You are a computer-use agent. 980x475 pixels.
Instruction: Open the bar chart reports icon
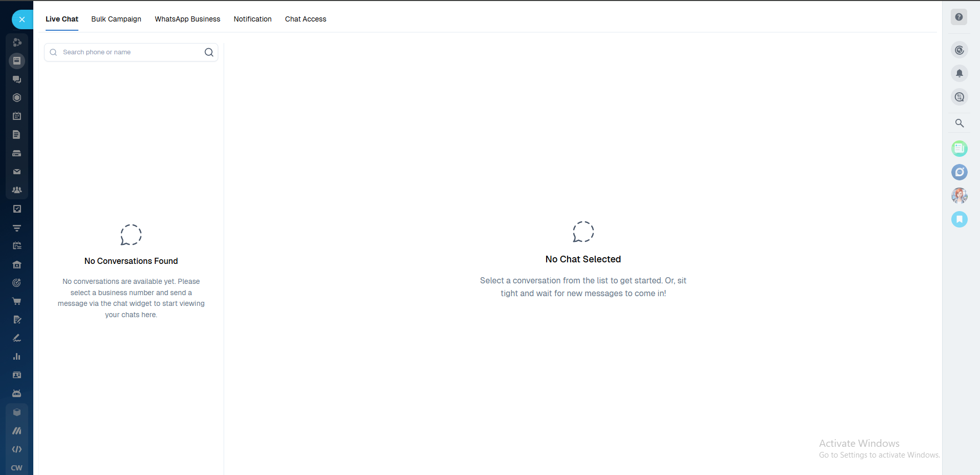(x=17, y=357)
